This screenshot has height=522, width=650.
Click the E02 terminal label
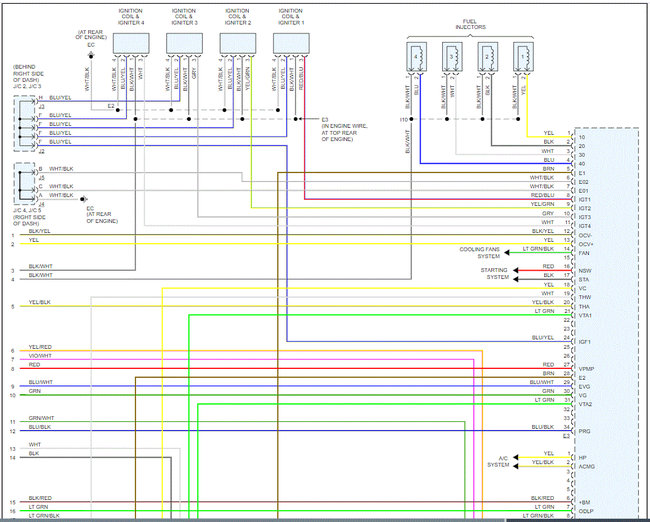click(583, 182)
